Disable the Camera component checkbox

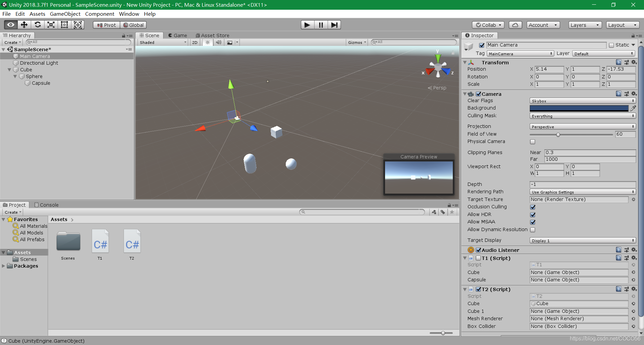tap(478, 94)
